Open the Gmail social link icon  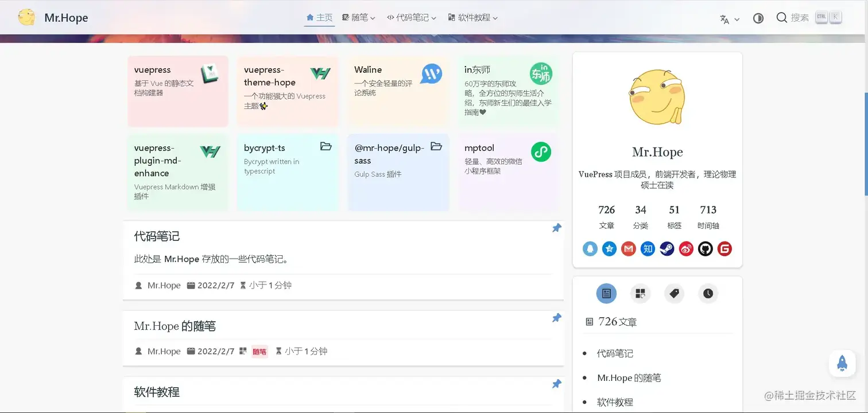pos(629,249)
